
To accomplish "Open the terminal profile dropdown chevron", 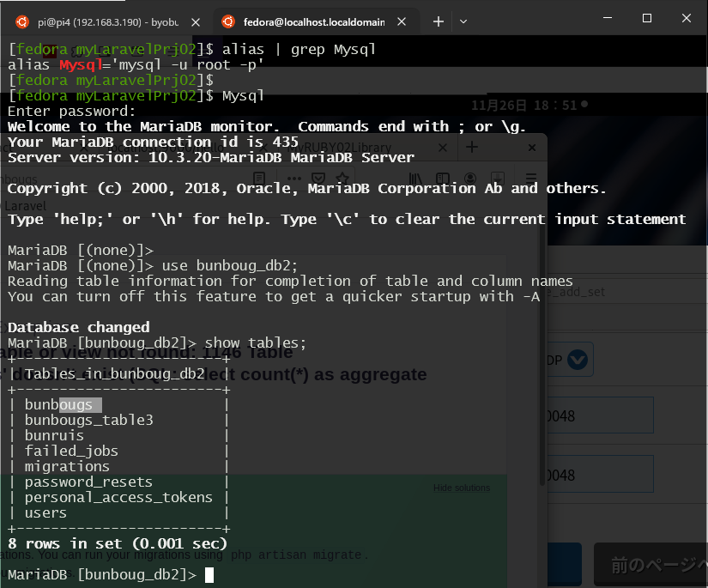I will click(463, 21).
